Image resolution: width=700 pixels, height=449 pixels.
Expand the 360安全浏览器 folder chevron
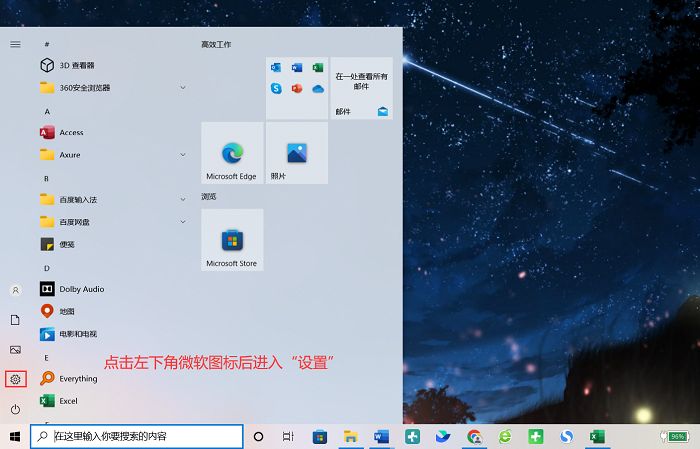(x=183, y=87)
